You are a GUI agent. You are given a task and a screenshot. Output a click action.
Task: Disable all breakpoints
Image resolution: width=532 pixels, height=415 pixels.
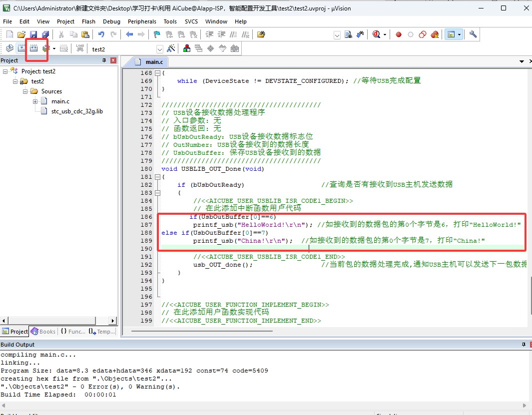point(423,34)
